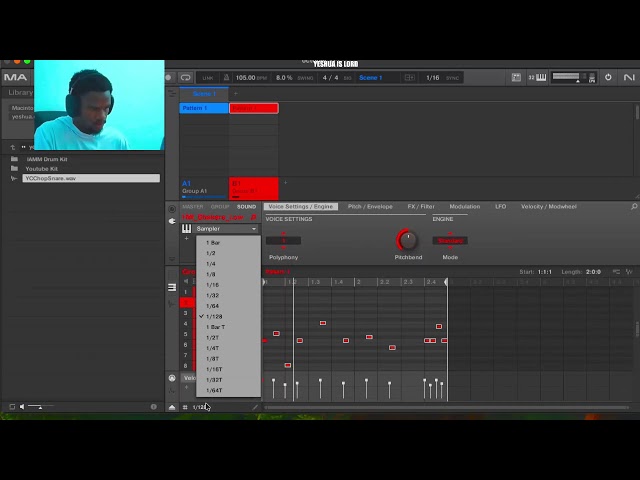Click the 8.0 % swing value
640x480 pixels.
[284, 78]
